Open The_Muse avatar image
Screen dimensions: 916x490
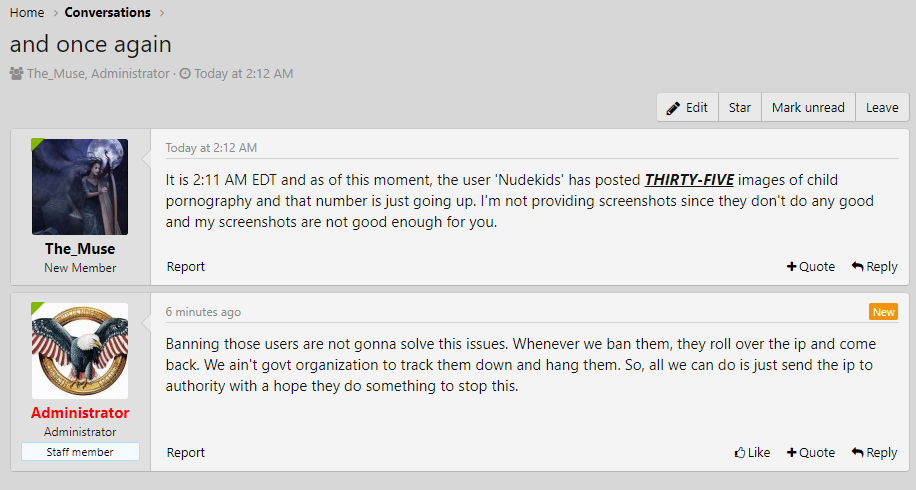point(80,187)
